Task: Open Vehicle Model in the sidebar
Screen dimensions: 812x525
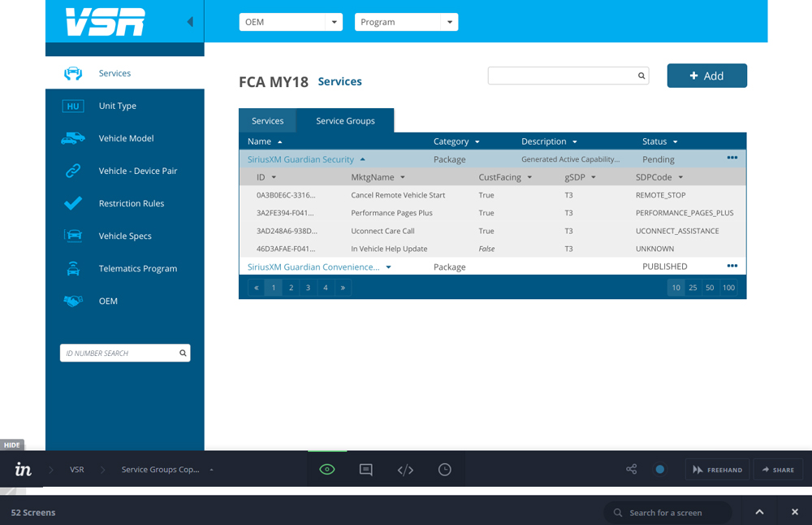Action: tap(126, 138)
